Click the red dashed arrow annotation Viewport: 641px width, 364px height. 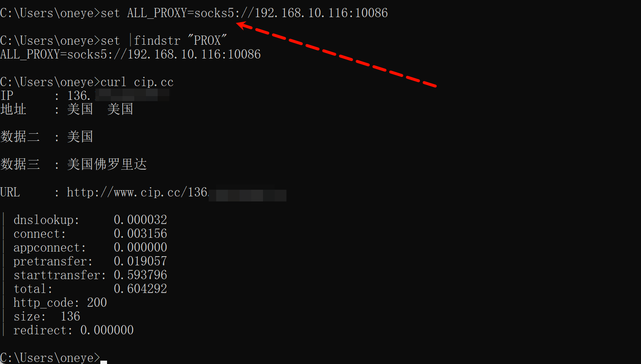click(x=337, y=55)
